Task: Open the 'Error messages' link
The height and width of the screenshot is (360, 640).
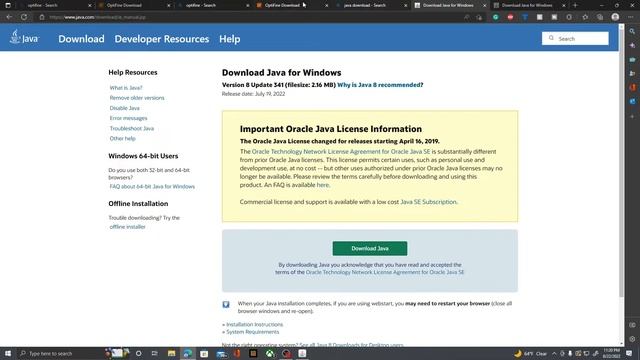Action: pyautogui.click(x=128, y=118)
